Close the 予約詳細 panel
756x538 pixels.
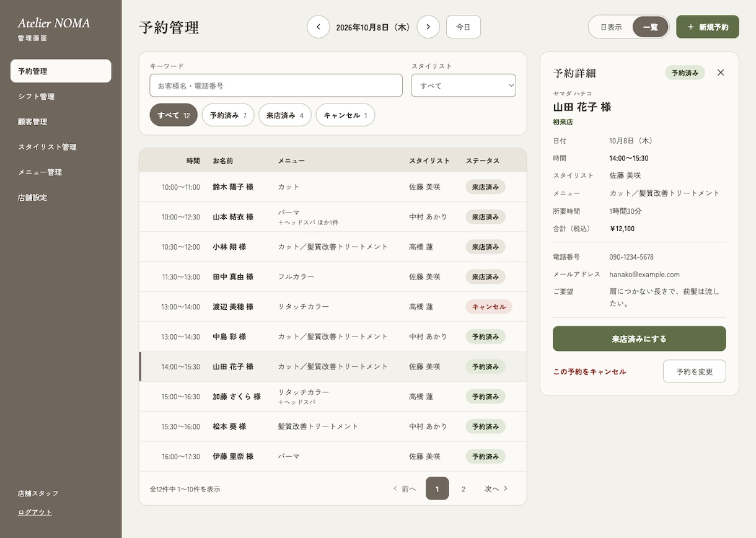721,73
